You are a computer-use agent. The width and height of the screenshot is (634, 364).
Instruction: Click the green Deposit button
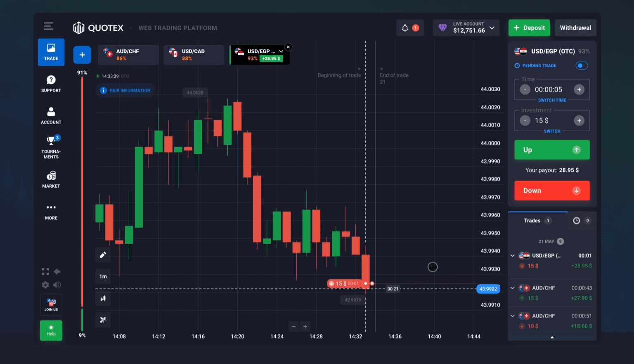(x=529, y=28)
